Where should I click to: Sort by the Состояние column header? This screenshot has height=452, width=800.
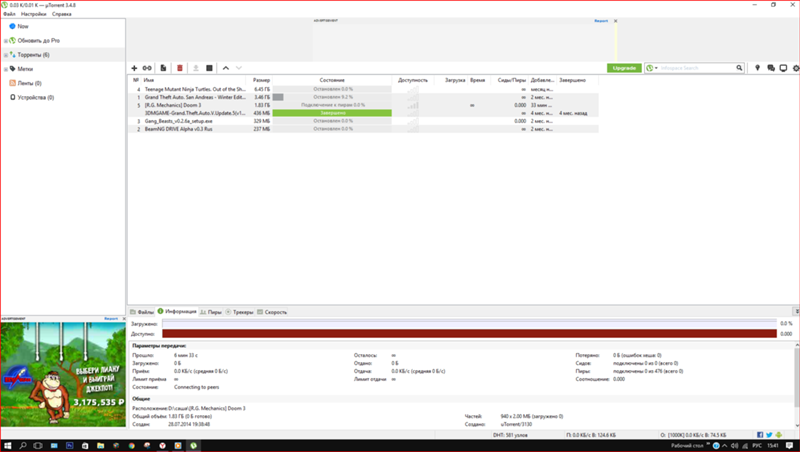point(332,80)
